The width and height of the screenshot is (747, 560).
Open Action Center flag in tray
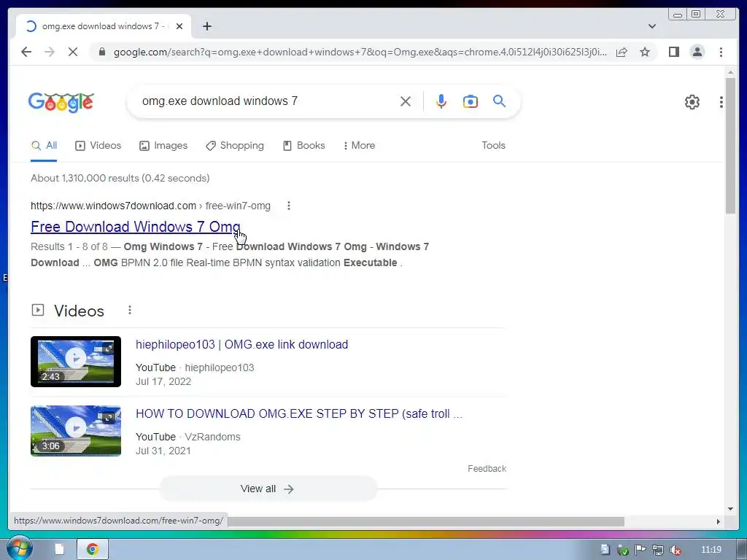(x=640, y=550)
